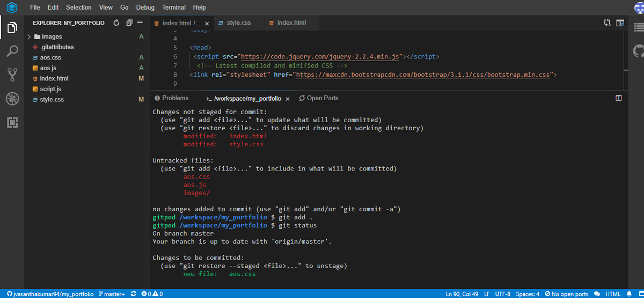Click the master+ branch indicator
644x298 pixels.
[x=112, y=294]
